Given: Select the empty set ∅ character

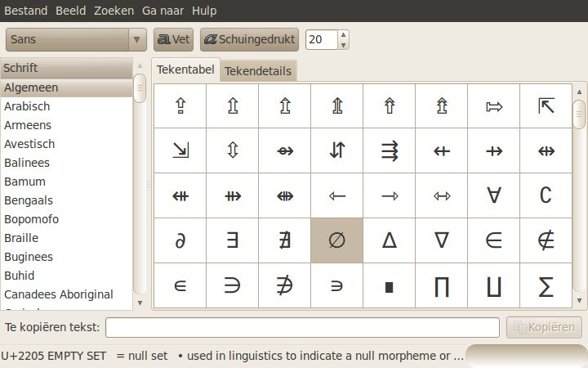Looking at the screenshot, I should [x=336, y=240].
